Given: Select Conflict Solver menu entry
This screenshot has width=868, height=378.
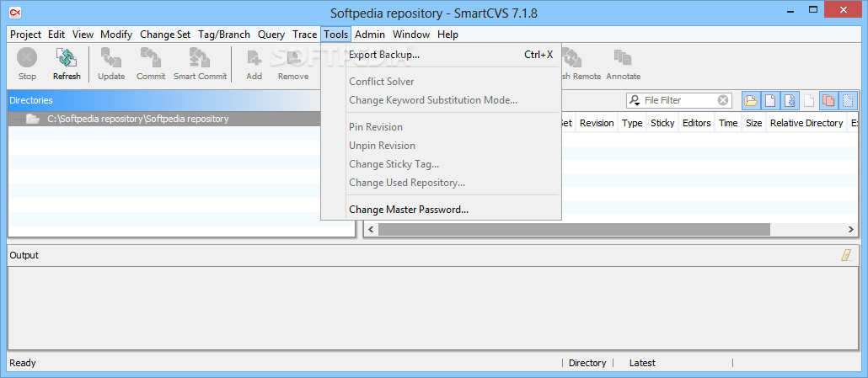Looking at the screenshot, I should click(442, 81).
